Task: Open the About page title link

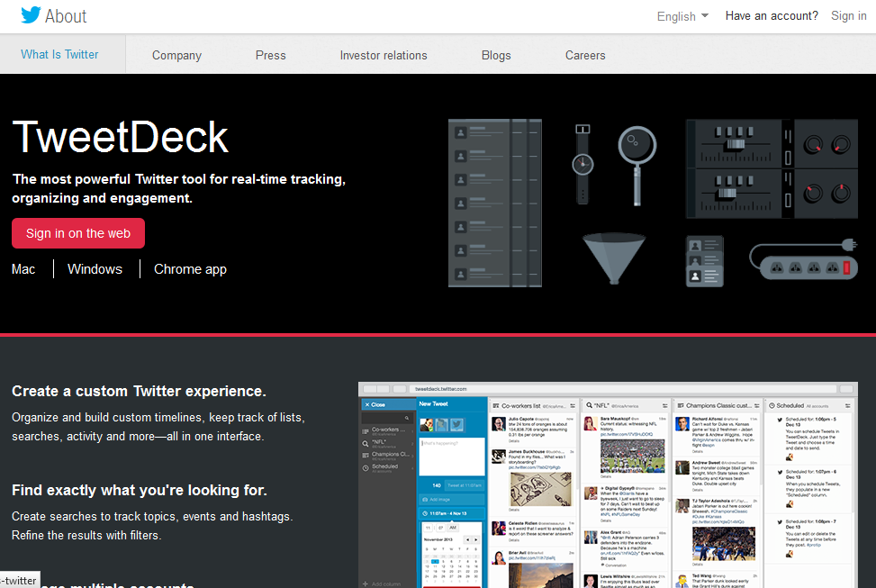Action: pyautogui.click(x=66, y=16)
